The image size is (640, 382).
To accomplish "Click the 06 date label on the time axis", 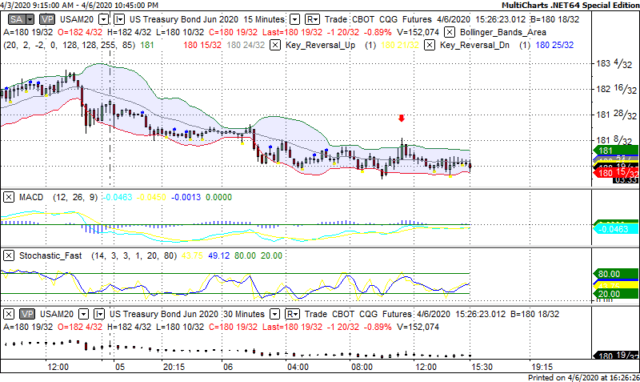I will pos(228,366).
